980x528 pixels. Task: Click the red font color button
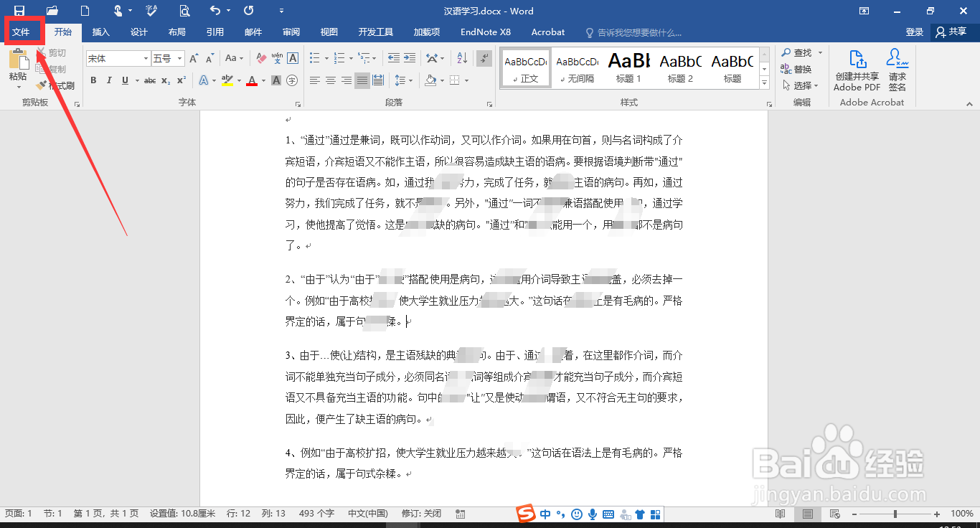coord(252,80)
